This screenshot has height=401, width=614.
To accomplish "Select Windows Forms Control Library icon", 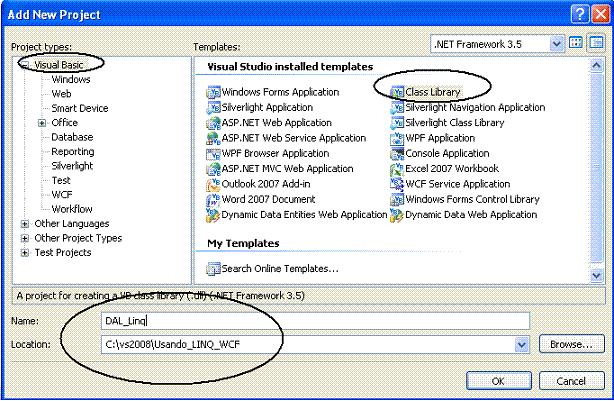I will (397, 199).
